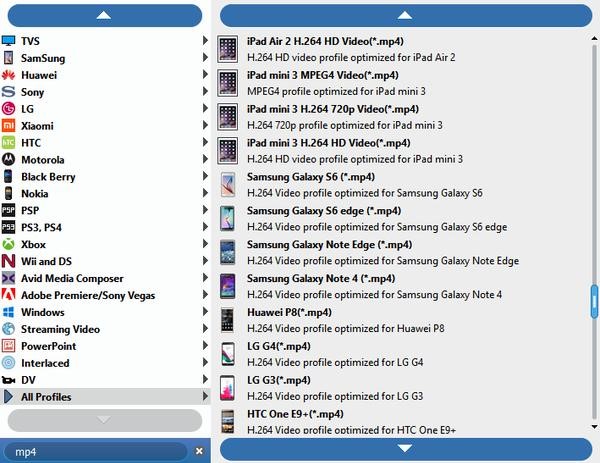Select LG G4 thumbnail
Screen dimensions: 600x463
coord(228,354)
